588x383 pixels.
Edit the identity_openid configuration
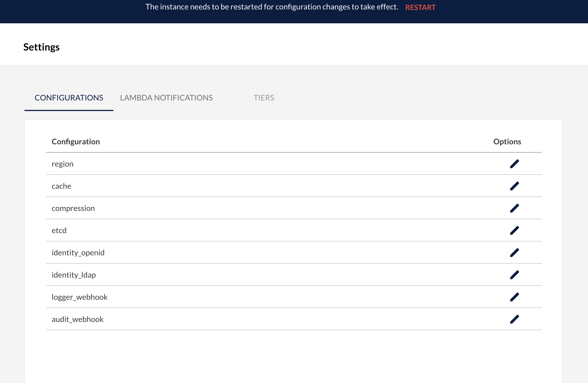(x=514, y=253)
